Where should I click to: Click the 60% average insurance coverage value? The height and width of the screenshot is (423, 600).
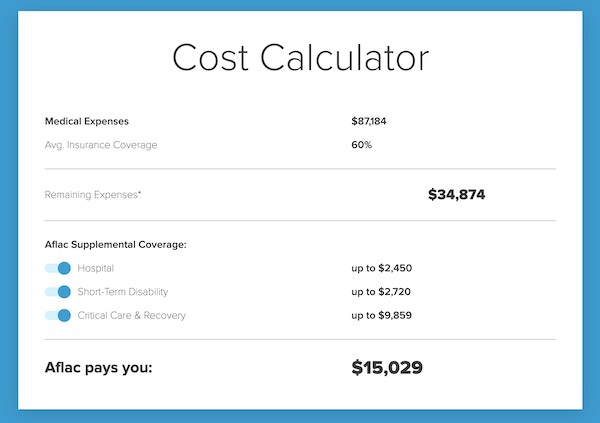362,145
